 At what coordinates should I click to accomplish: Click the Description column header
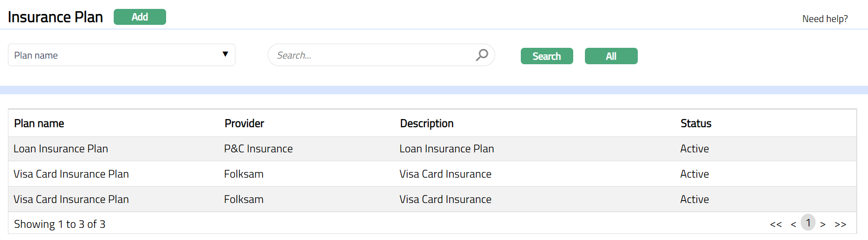tap(426, 123)
